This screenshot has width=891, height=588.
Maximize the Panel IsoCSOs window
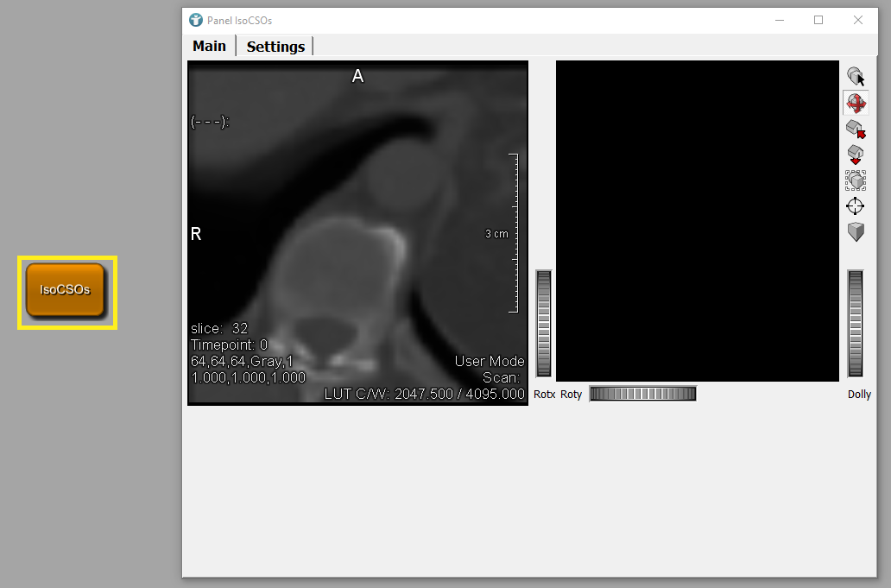(x=818, y=20)
